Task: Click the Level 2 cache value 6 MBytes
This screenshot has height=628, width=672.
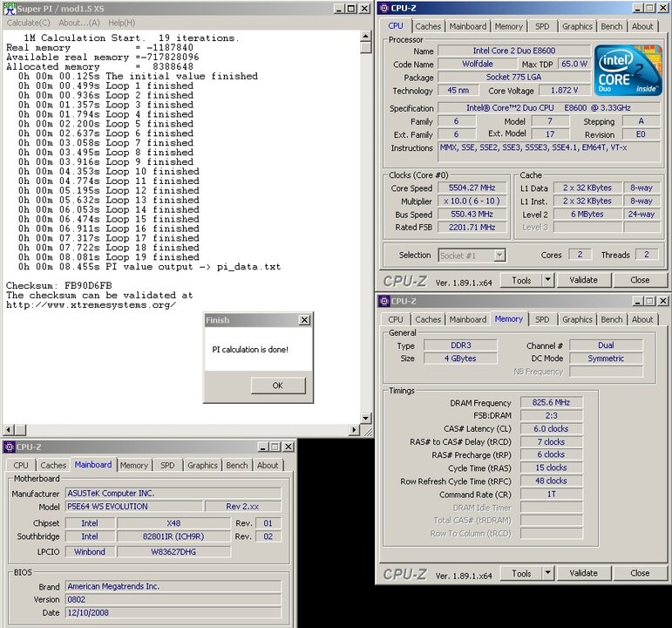Action: (x=587, y=214)
